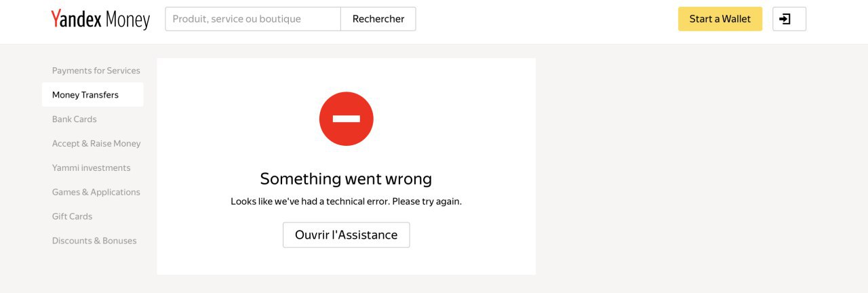Click the Start a Wallet button

(720, 19)
